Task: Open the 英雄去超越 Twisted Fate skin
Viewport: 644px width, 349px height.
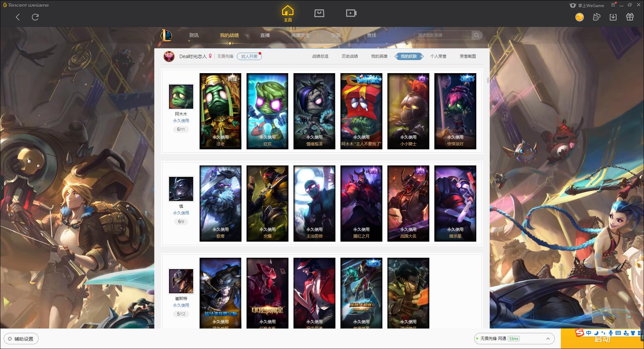Action: [x=361, y=293]
